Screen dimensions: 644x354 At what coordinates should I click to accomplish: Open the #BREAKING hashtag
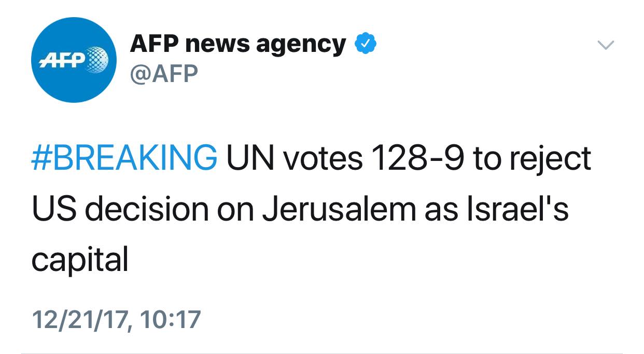(x=124, y=158)
